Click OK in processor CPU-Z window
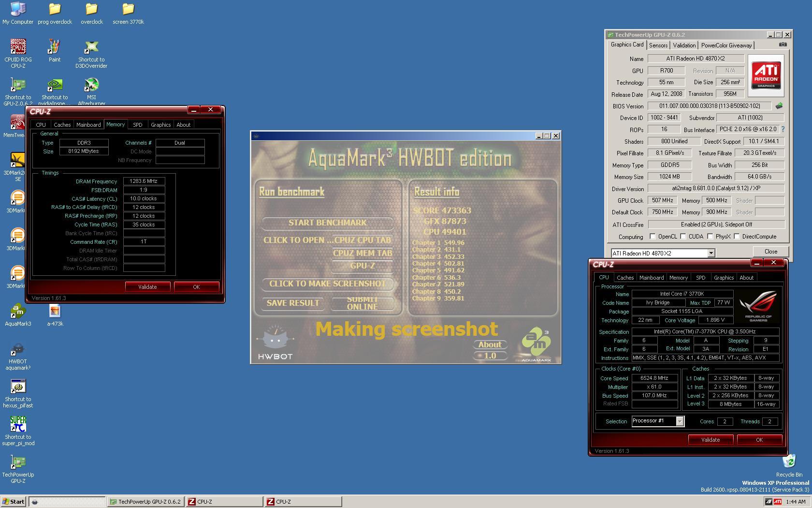The width and height of the screenshot is (812, 508). tap(759, 439)
